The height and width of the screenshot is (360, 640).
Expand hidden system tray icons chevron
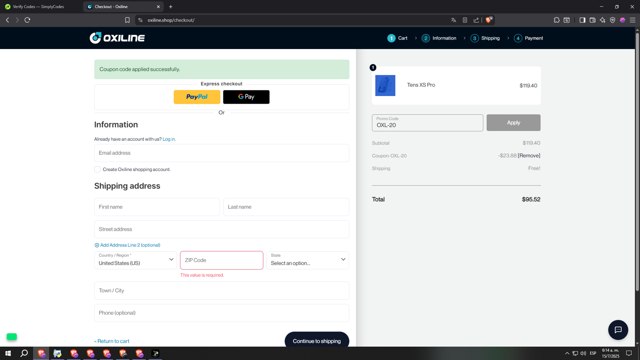(567, 353)
